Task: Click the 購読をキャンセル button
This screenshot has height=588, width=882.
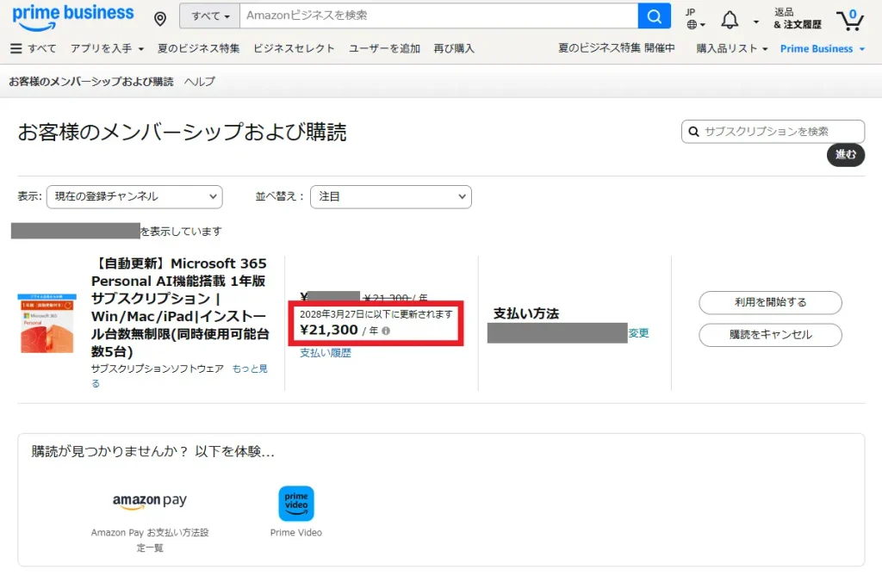Action: click(770, 335)
